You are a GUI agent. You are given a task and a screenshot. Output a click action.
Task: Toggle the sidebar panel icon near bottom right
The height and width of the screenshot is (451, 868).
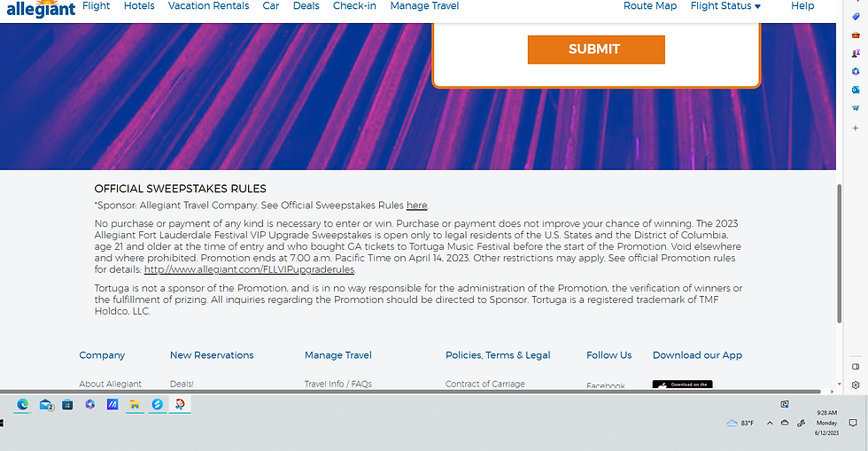coord(856,367)
